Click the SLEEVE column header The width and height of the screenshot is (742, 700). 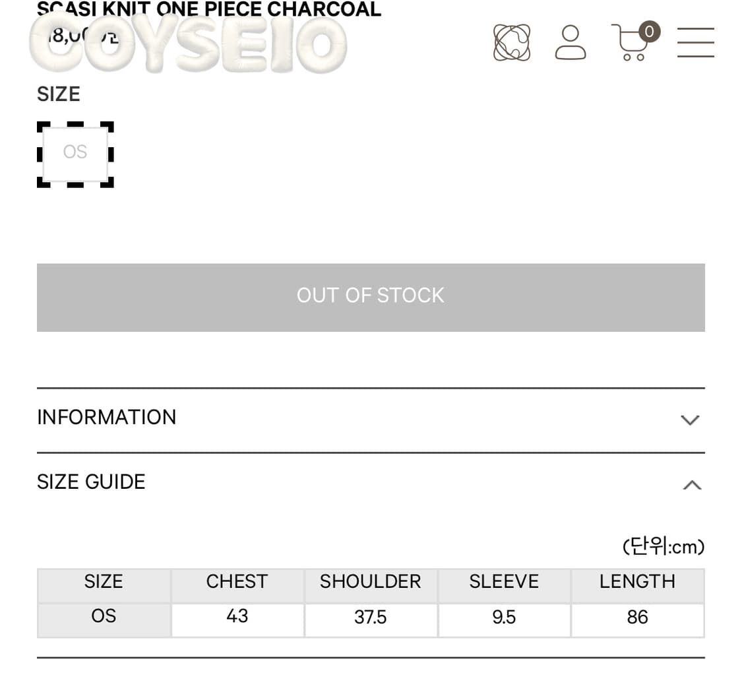click(x=504, y=582)
